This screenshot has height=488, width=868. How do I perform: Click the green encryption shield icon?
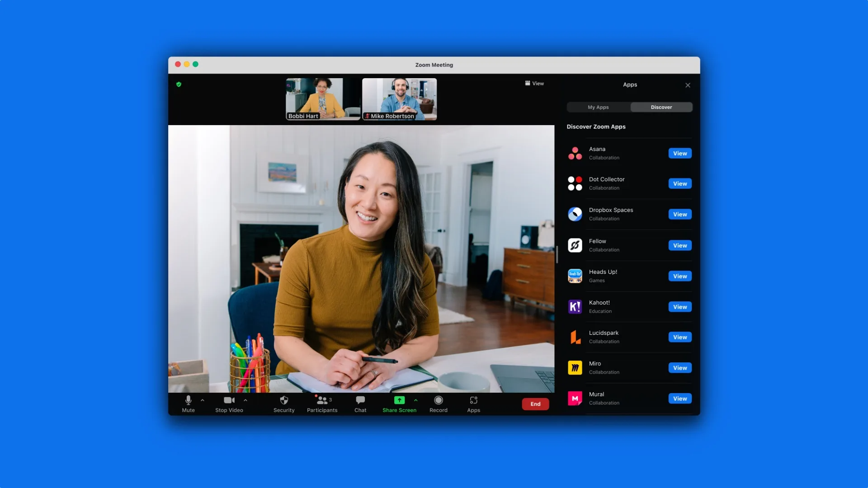coord(179,84)
